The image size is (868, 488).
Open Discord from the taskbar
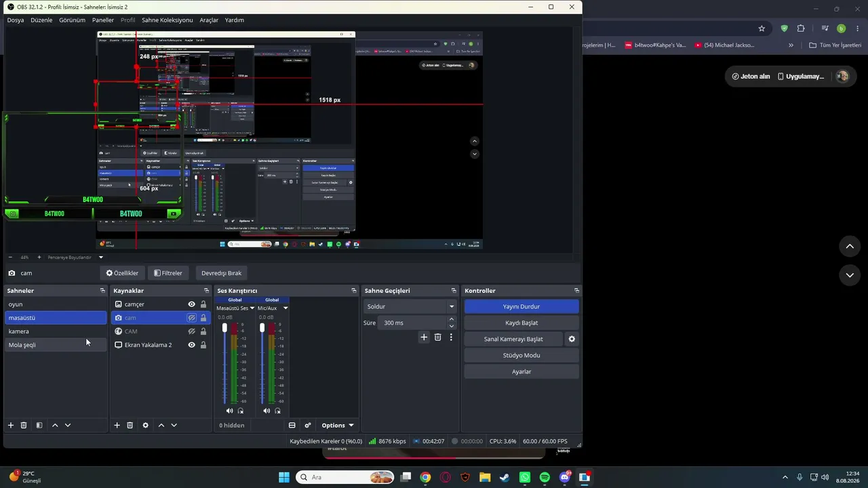point(565,477)
